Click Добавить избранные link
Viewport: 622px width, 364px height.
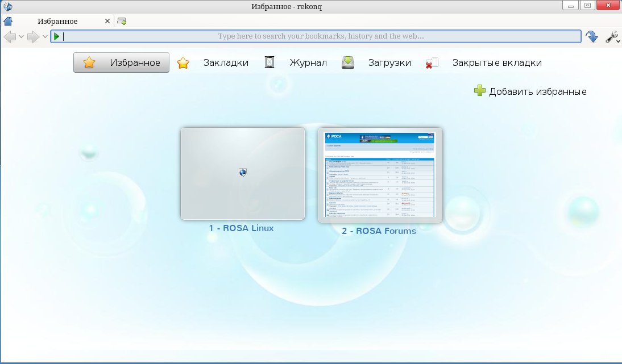point(530,91)
